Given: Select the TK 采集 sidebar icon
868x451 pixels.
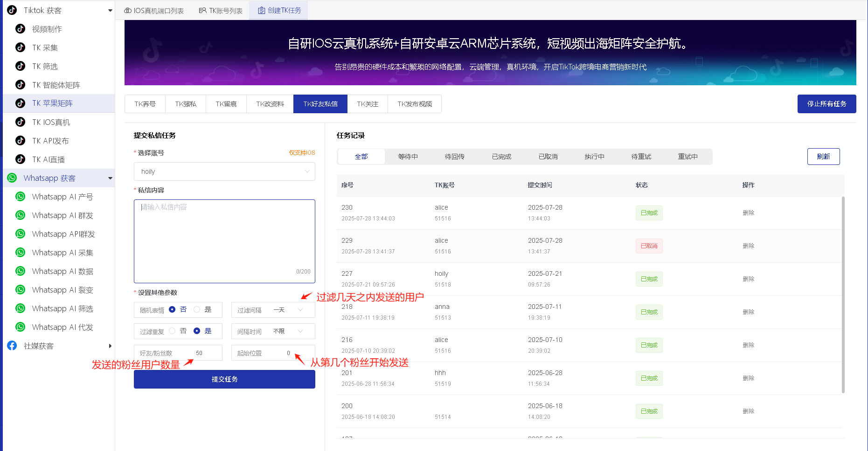Looking at the screenshot, I should pos(20,47).
